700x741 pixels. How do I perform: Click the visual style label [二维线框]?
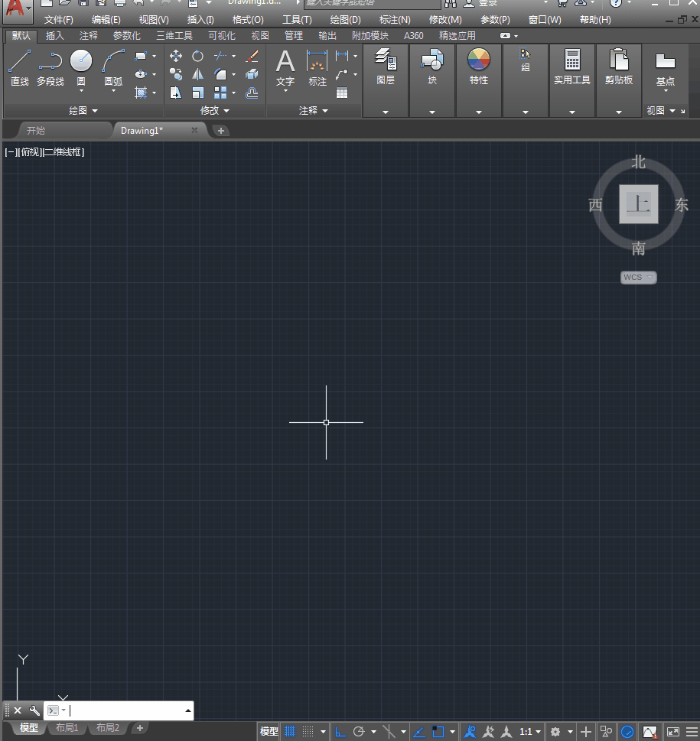[x=63, y=152]
